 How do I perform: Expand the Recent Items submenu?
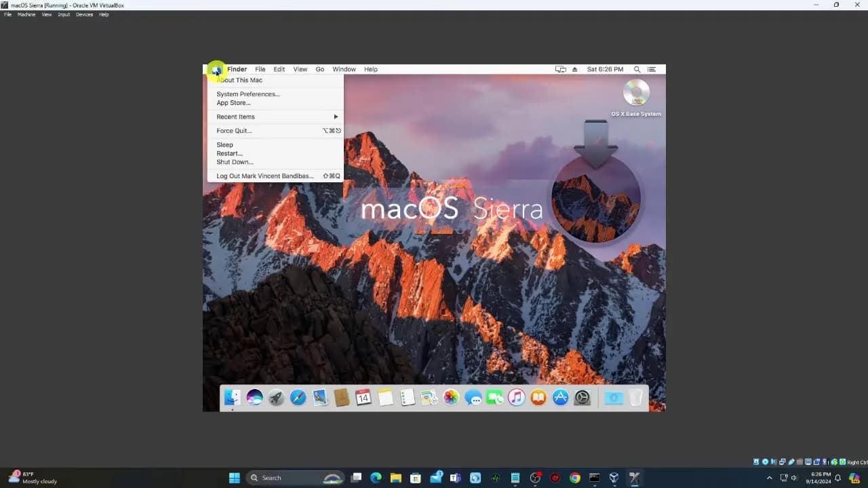coord(235,117)
